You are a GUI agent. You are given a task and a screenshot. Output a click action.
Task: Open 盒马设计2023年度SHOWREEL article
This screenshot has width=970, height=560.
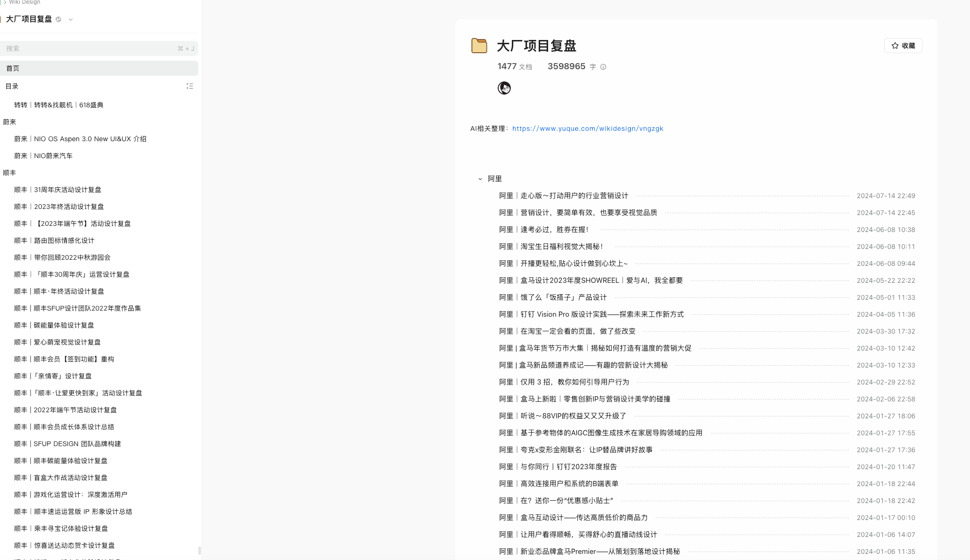pyautogui.click(x=591, y=280)
